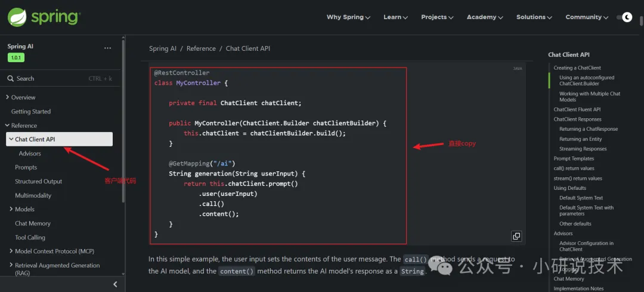644x292 pixels.
Task: Click the @GetMapping("/ai") code line
Action: [x=202, y=163]
